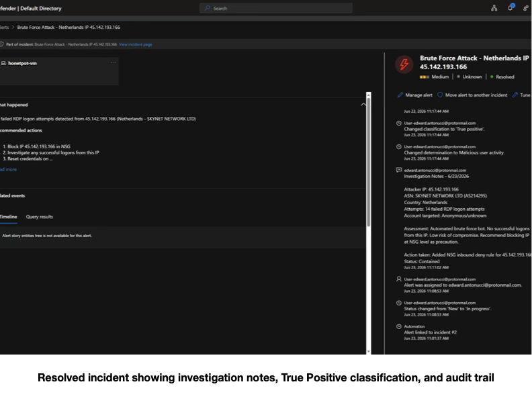Click Manage alert button
The width and height of the screenshot is (532, 419).
pyautogui.click(x=414, y=95)
